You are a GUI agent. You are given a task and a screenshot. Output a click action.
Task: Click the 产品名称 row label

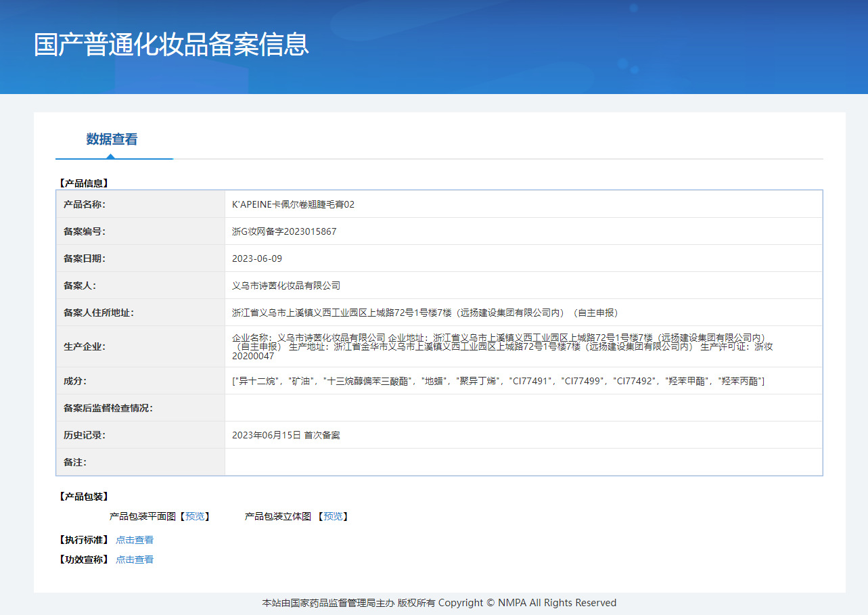tap(85, 204)
